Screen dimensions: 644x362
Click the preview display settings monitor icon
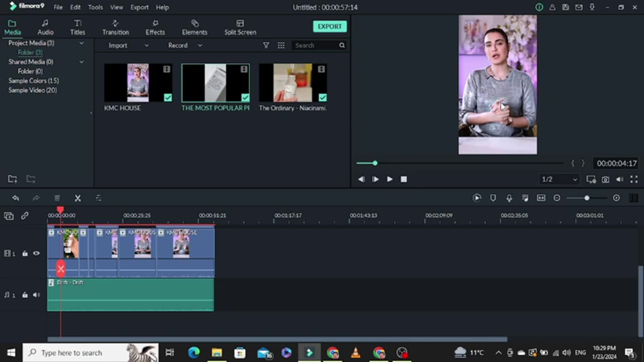pos(591,179)
